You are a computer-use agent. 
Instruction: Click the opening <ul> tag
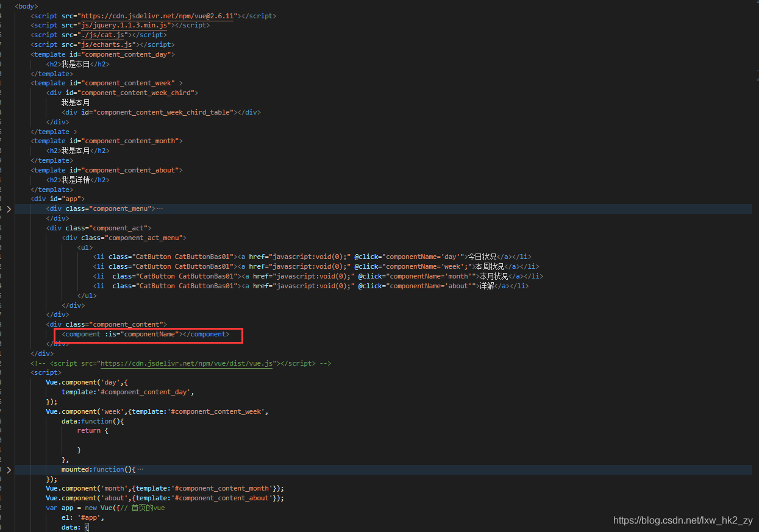point(85,247)
